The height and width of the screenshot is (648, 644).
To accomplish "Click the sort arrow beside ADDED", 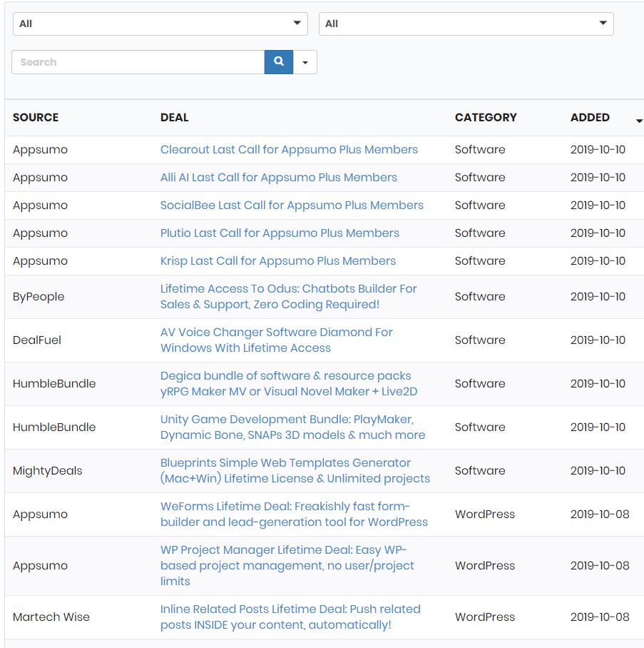I will click(639, 121).
